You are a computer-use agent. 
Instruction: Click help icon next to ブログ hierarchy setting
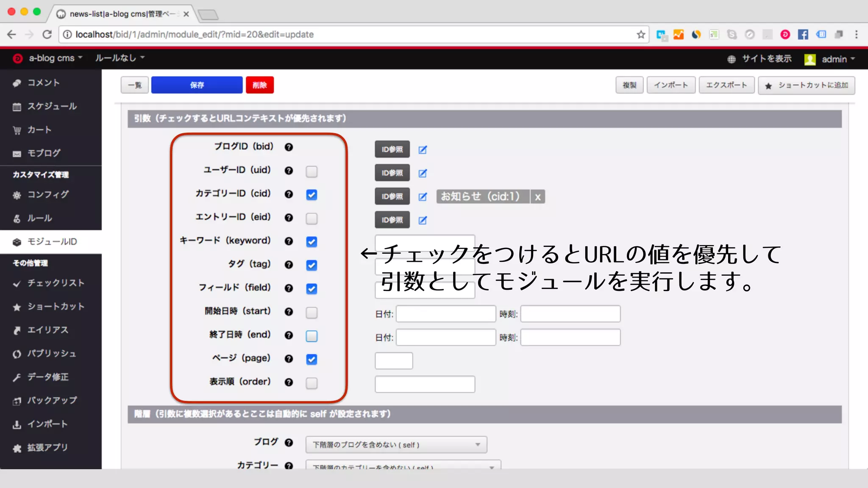tap(289, 443)
